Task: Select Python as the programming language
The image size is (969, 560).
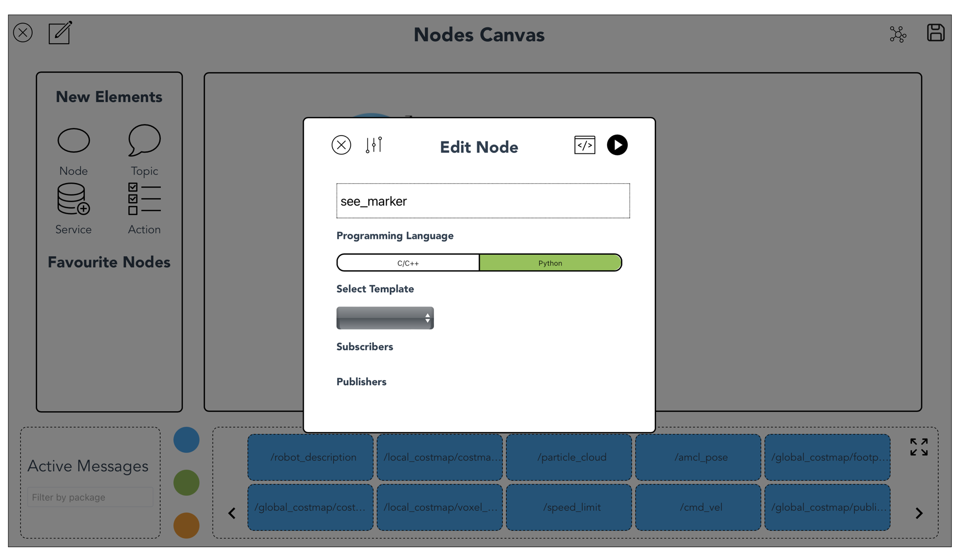Action: [550, 263]
